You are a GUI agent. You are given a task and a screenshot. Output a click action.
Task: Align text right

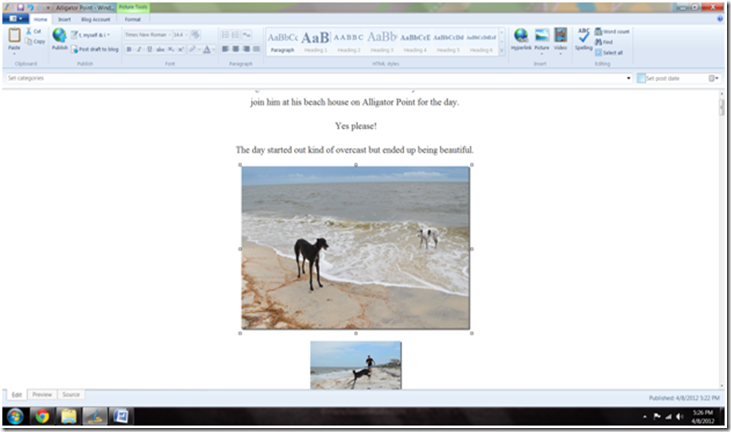pyautogui.click(x=246, y=49)
